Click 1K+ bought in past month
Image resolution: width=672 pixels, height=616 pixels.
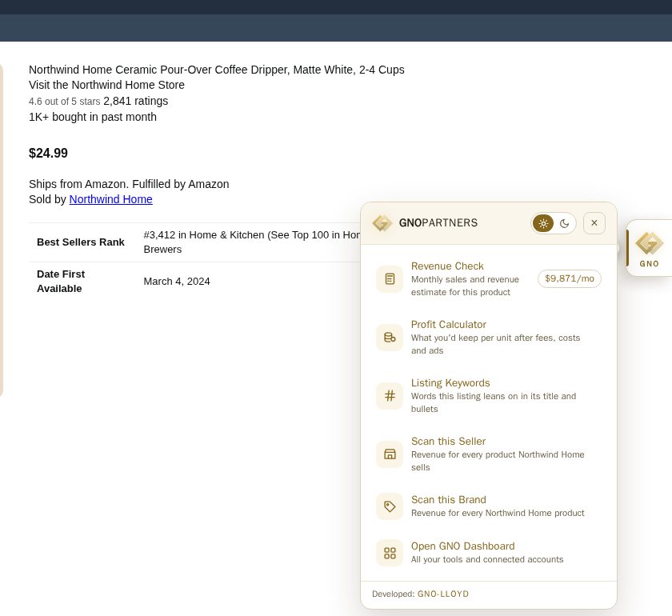(x=93, y=117)
